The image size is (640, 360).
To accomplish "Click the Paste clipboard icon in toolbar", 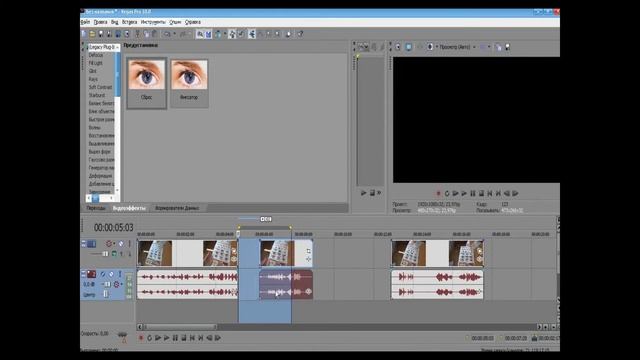I will [x=155, y=34].
